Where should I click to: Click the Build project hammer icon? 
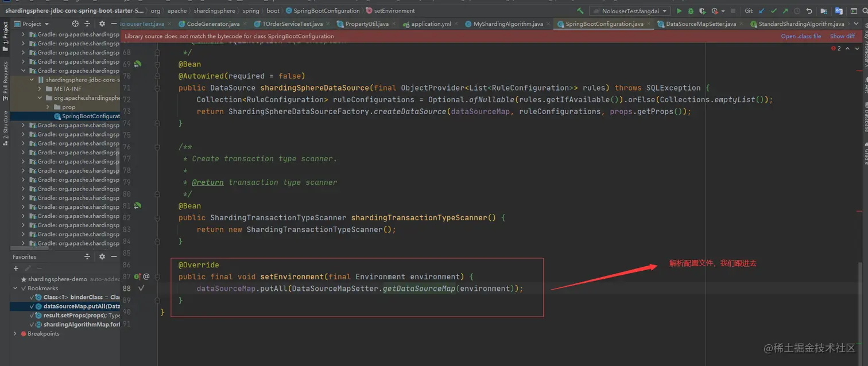580,11
